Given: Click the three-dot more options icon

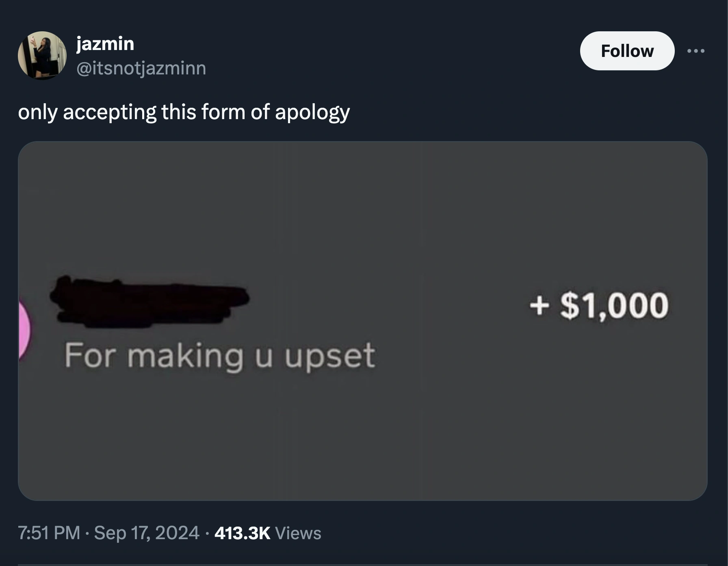Looking at the screenshot, I should click(695, 51).
